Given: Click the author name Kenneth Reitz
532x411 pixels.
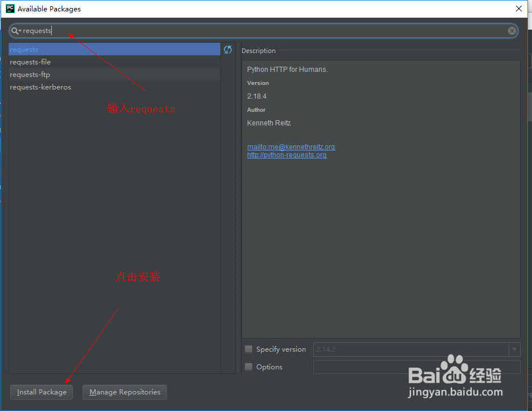Looking at the screenshot, I should click(269, 123).
